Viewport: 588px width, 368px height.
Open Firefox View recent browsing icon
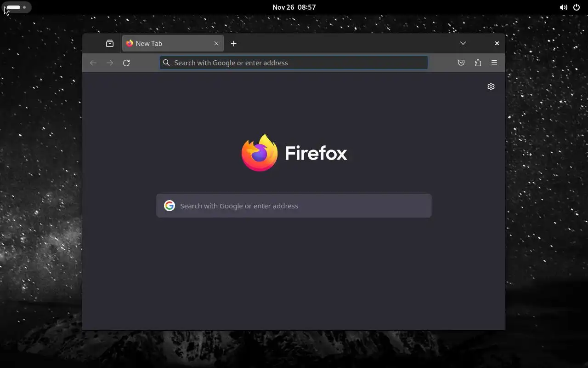pyautogui.click(x=110, y=43)
